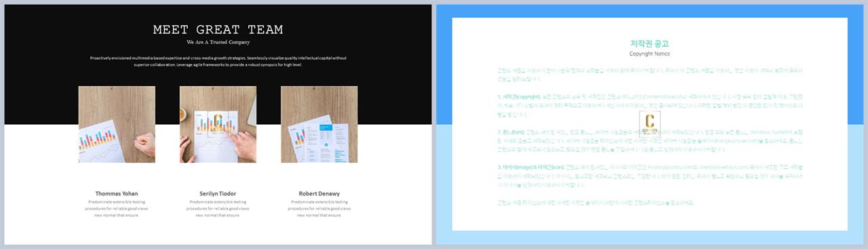Image resolution: width=868 pixels, height=249 pixels.
Task: Select the "1. 저작권(copyright)" paragraph
Action: [650, 106]
